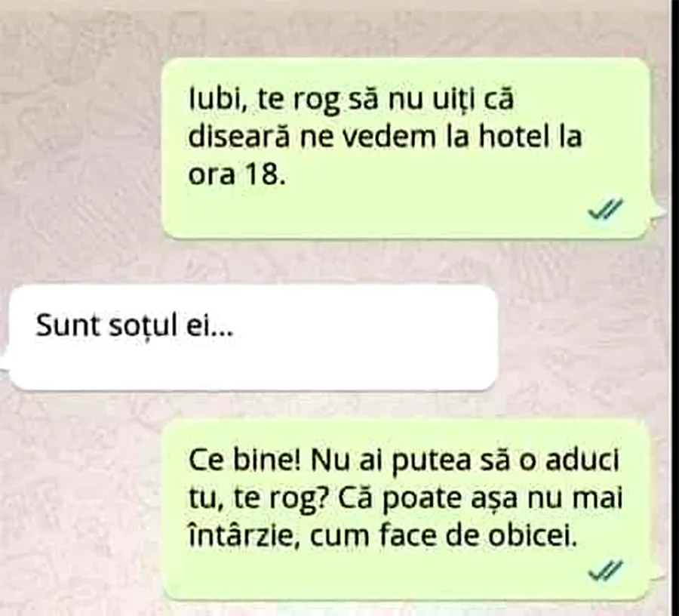Viewport: 679px width, 616px height.
Task: Click the double-check ticks on the hotel message
Action: click(x=605, y=209)
